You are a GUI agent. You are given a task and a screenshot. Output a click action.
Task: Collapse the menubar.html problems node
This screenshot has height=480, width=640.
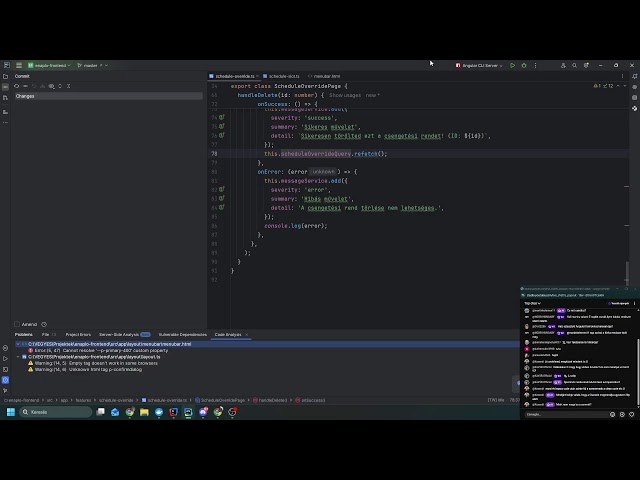18,344
